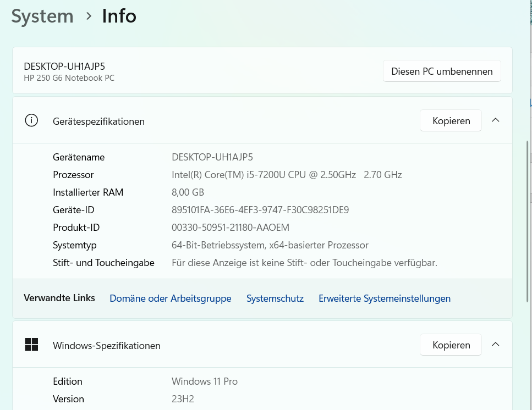Image resolution: width=532 pixels, height=410 pixels.
Task: Select the Version value 23H2
Action: click(x=183, y=399)
